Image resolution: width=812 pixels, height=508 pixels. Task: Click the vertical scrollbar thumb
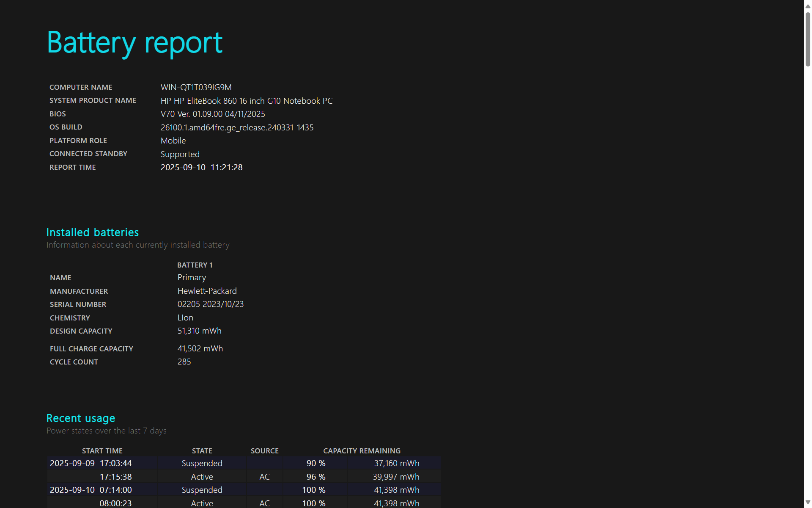pyautogui.click(x=808, y=39)
